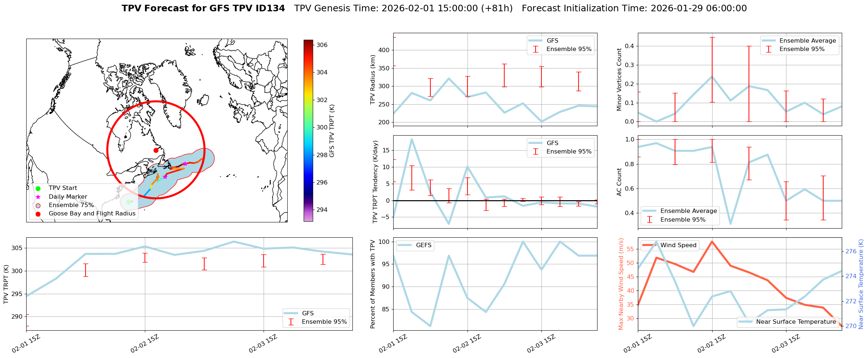
Task: Click the easternmost magenta star on the track
Action: tap(185, 164)
